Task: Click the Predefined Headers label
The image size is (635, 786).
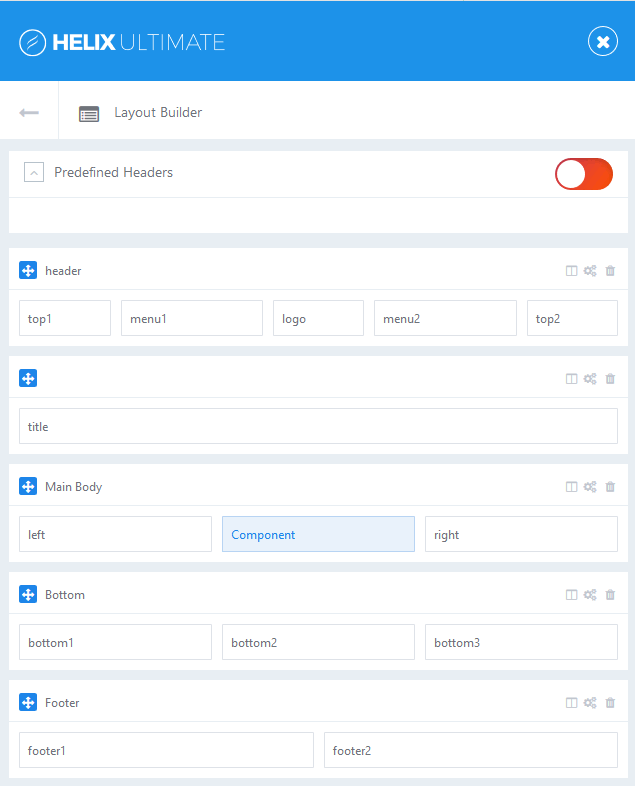Action: coord(113,172)
